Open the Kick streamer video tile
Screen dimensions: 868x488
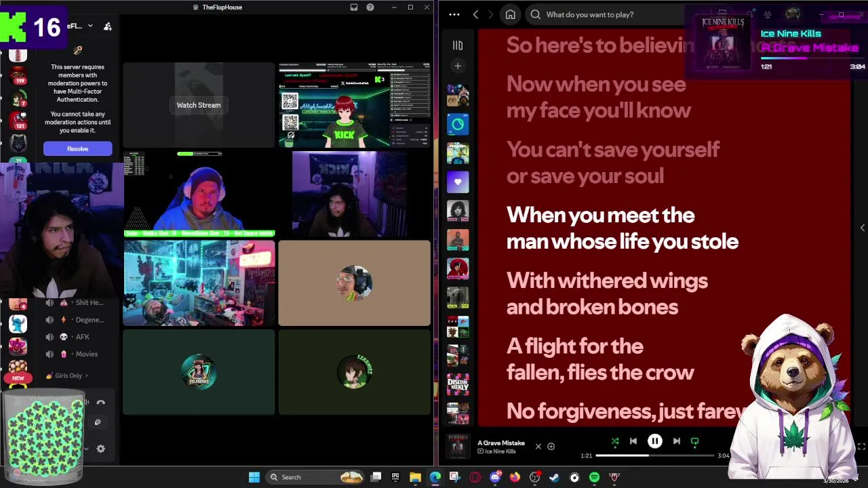point(354,105)
